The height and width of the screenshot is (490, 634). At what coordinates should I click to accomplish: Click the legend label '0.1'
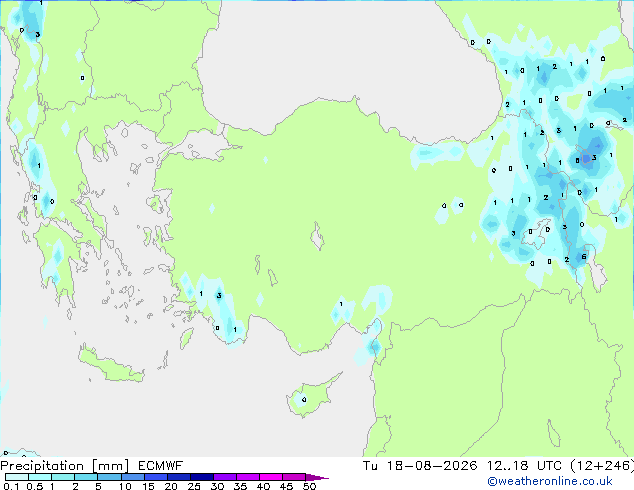12,486
